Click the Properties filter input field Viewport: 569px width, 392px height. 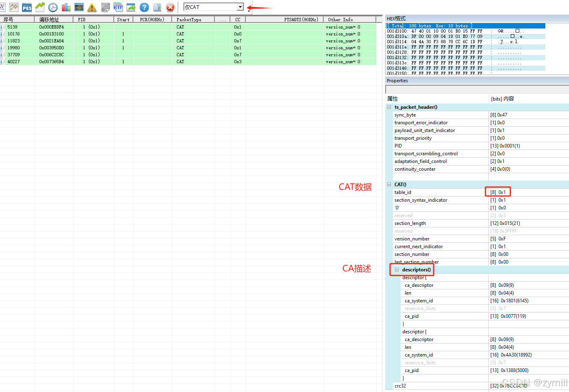pos(477,89)
